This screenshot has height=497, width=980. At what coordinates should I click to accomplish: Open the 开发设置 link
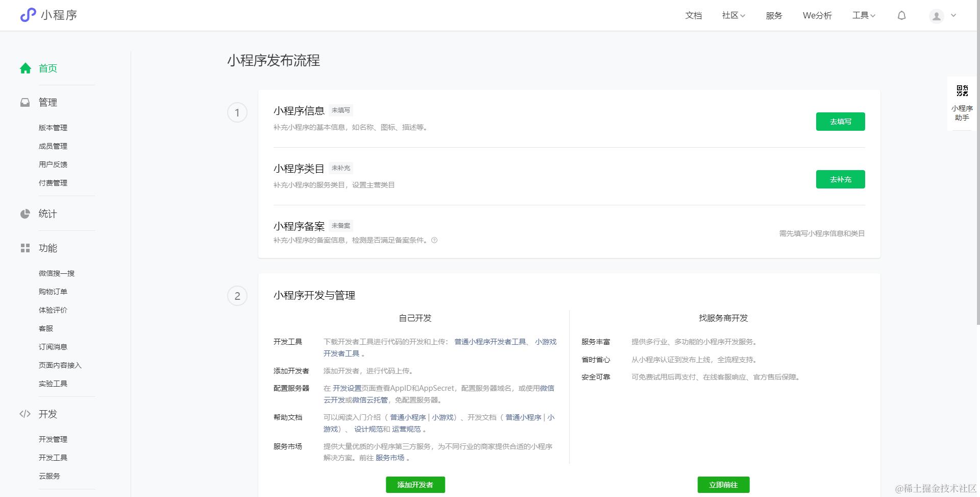click(347, 388)
